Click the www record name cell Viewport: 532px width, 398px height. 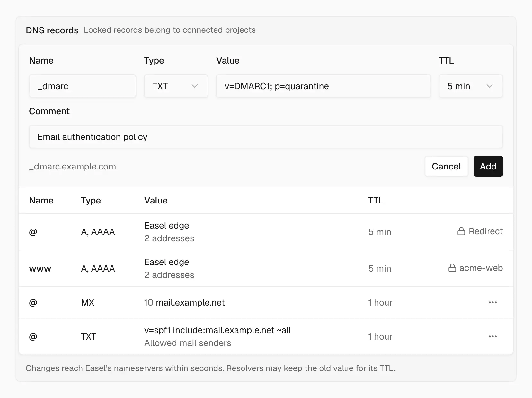tap(40, 269)
